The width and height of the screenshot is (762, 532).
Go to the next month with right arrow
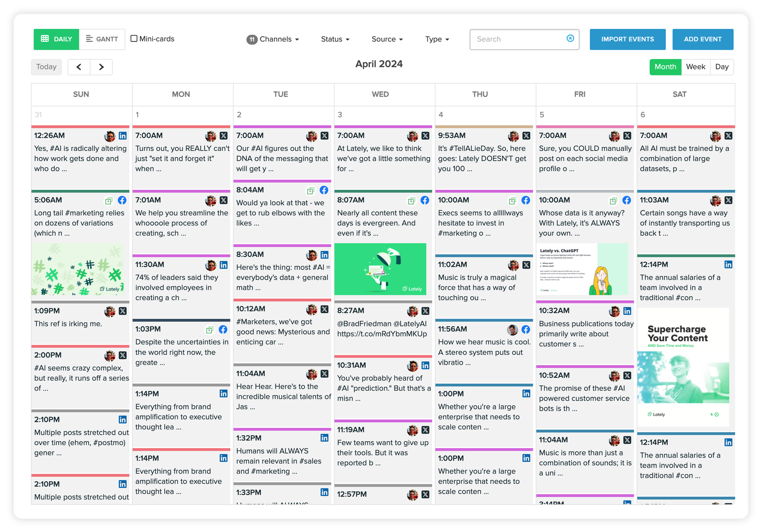coord(101,67)
